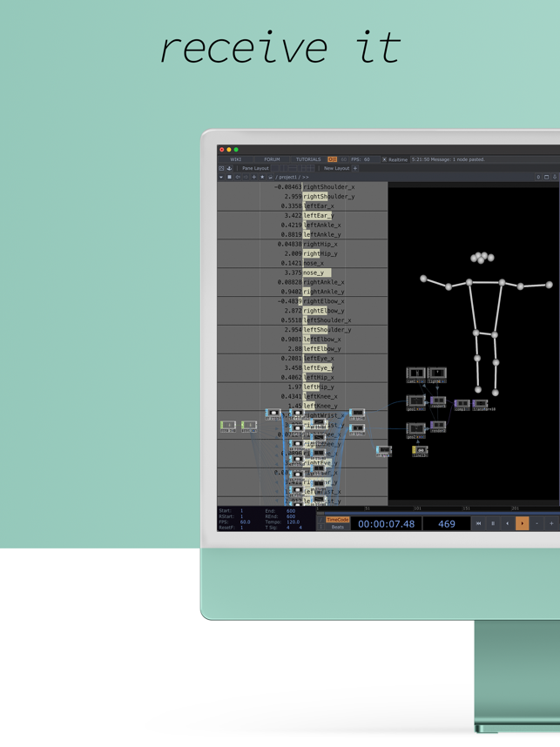
Task: Open the pane type dropdown arrow
Action: (x=220, y=178)
